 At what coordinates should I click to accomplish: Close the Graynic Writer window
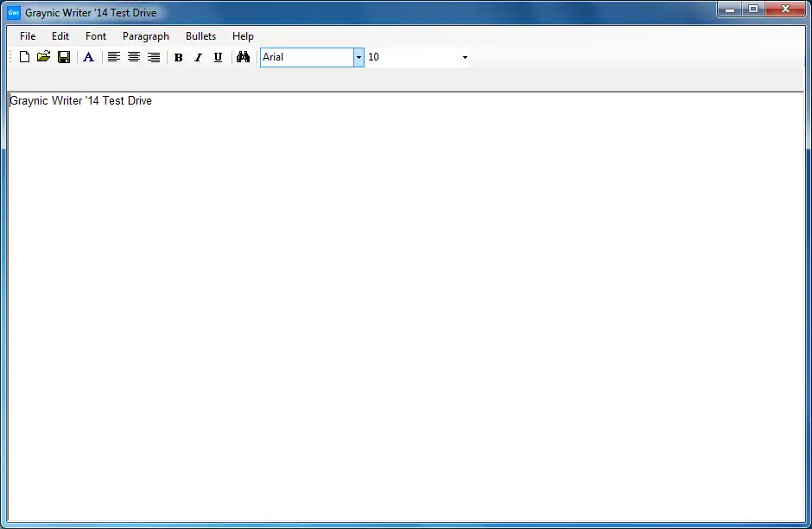click(785, 10)
